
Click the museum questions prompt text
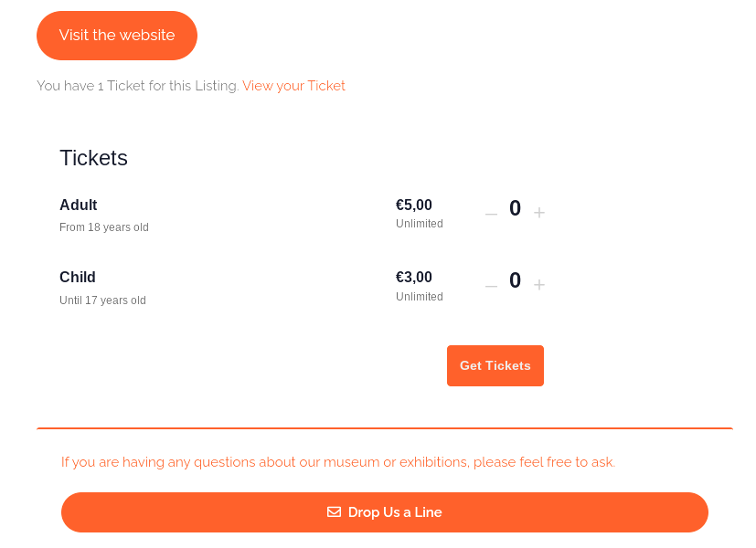338,462
